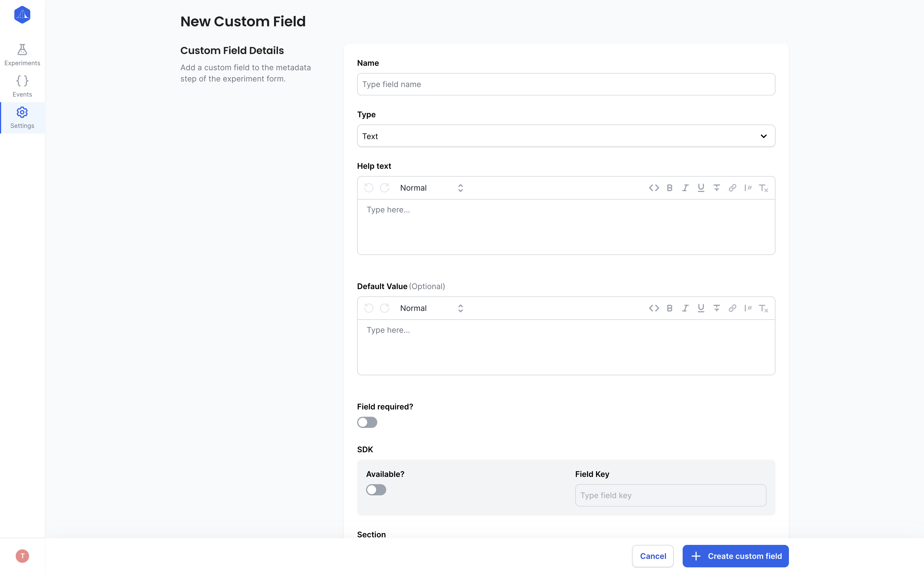
Task: Clear formatting in Help text toolbar
Action: 763,188
